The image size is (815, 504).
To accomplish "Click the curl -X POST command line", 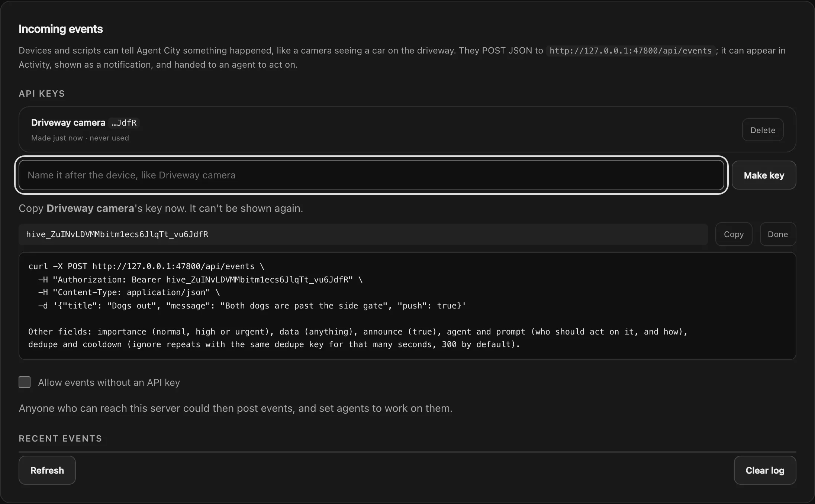I will [x=146, y=266].
